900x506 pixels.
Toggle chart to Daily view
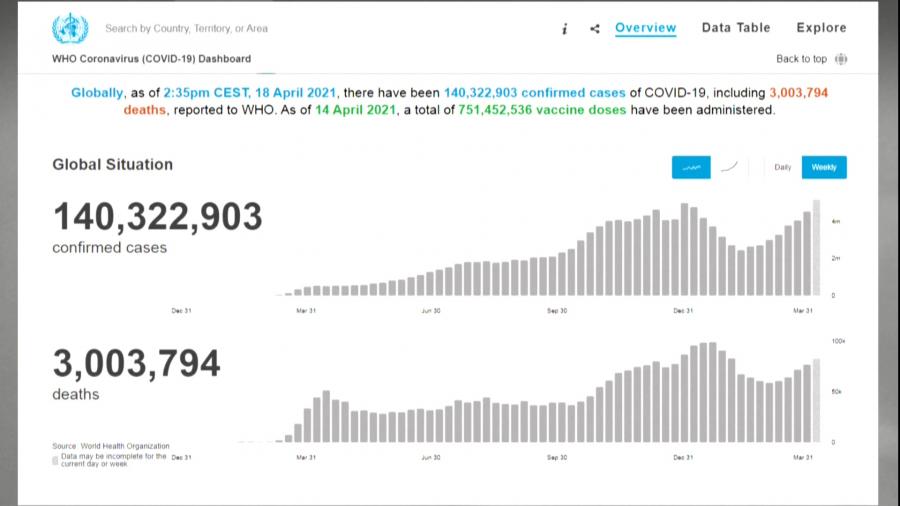(x=783, y=167)
